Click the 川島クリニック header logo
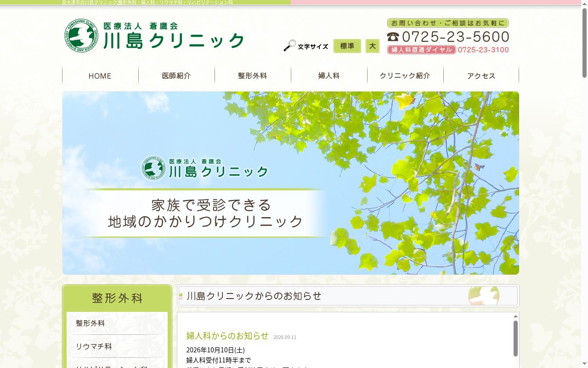This screenshot has width=588, height=368. coord(154,35)
